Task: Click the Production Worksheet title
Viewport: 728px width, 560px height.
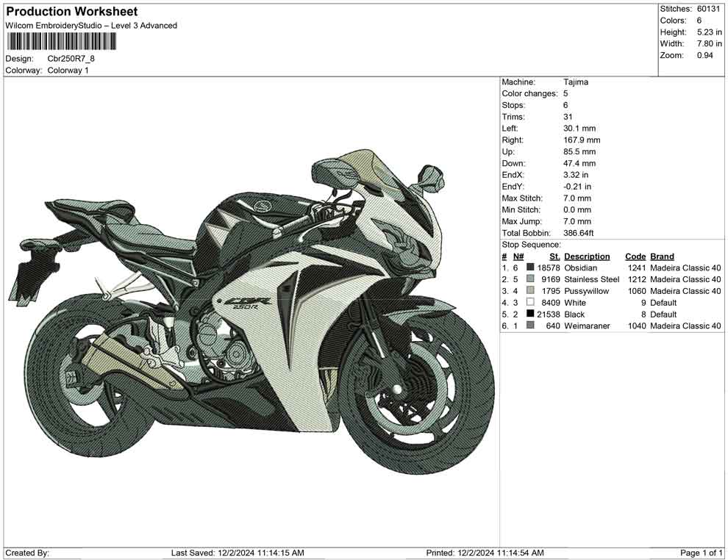Action: click(71, 11)
